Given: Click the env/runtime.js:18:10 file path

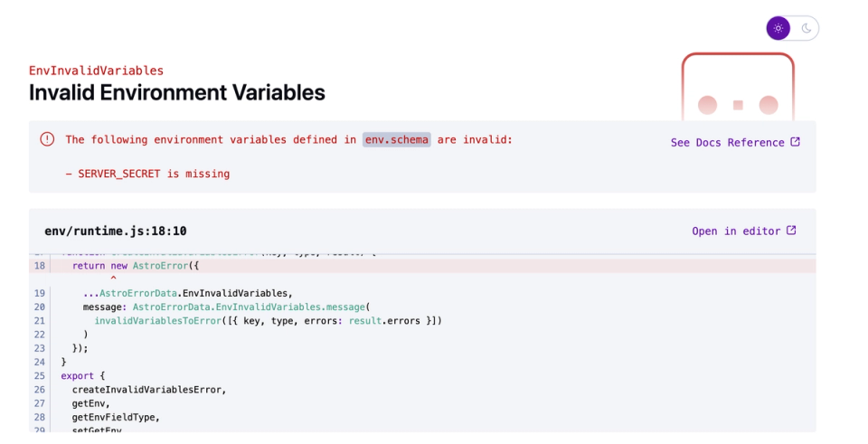Looking at the screenshot, I should point(115,231).
